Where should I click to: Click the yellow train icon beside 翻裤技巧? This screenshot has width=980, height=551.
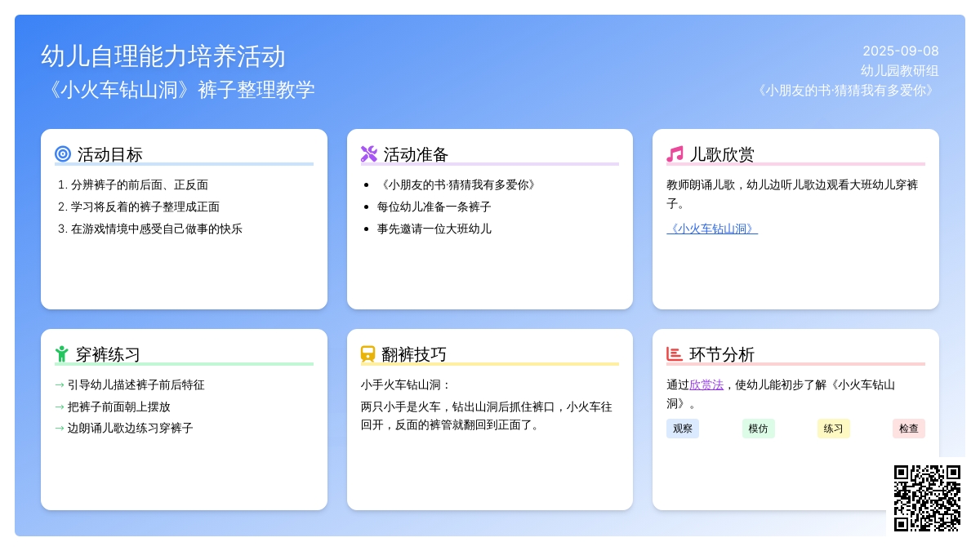tap(368, 354)
